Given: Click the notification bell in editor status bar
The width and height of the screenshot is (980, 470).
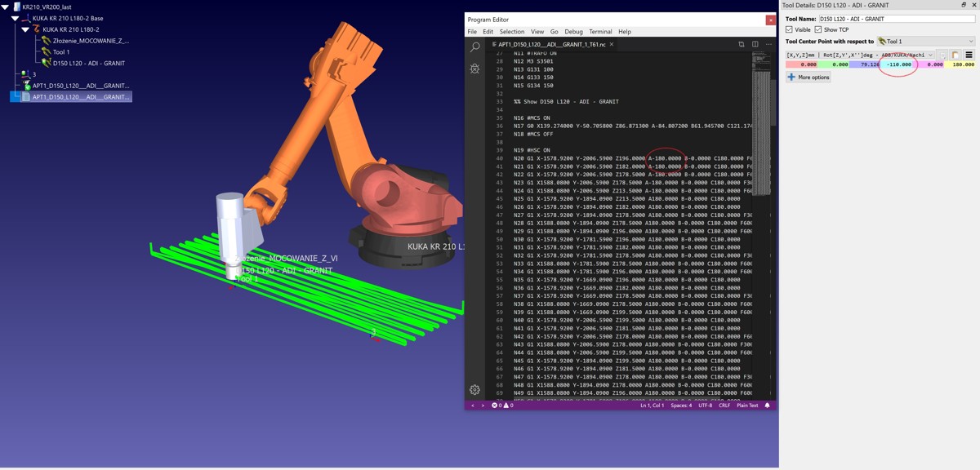Looking at the screenshot, I should click(767, 406).
